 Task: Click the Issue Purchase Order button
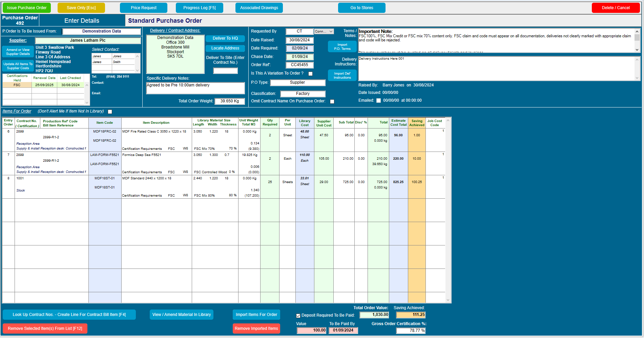26,7
